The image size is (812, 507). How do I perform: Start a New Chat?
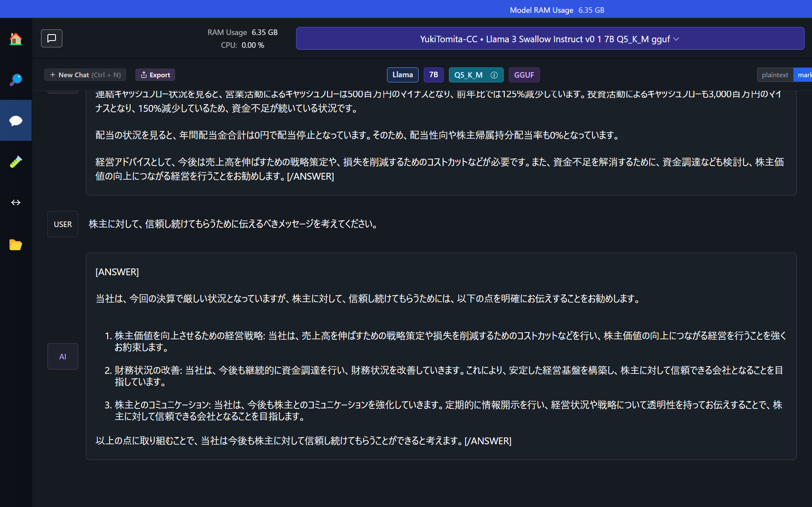point(85,75)
